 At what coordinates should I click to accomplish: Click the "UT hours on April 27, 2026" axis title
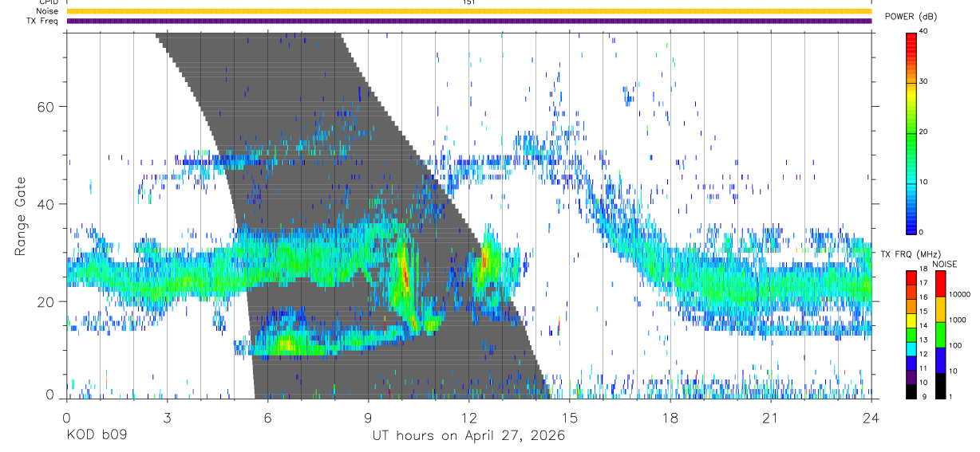(x=468, y=436)
